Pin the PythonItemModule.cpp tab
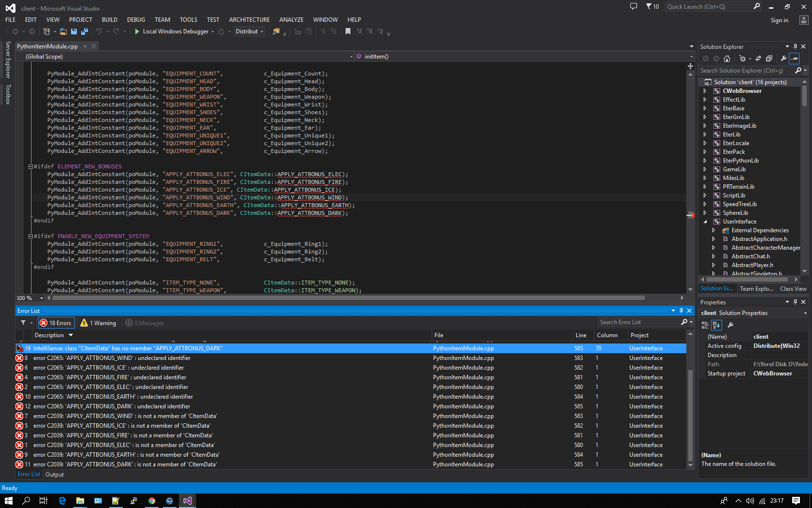The image size is (812, 508). pyautogui.click(x=85, y=46)
